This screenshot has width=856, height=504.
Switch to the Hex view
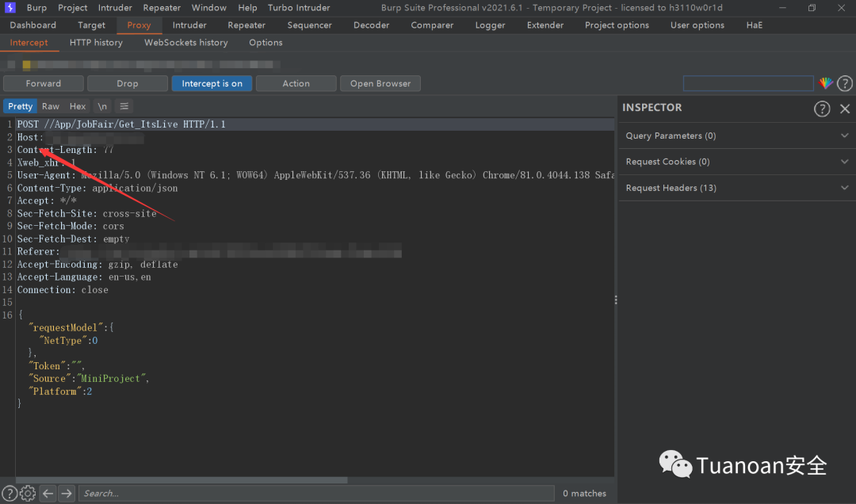[x=78, y=106]
